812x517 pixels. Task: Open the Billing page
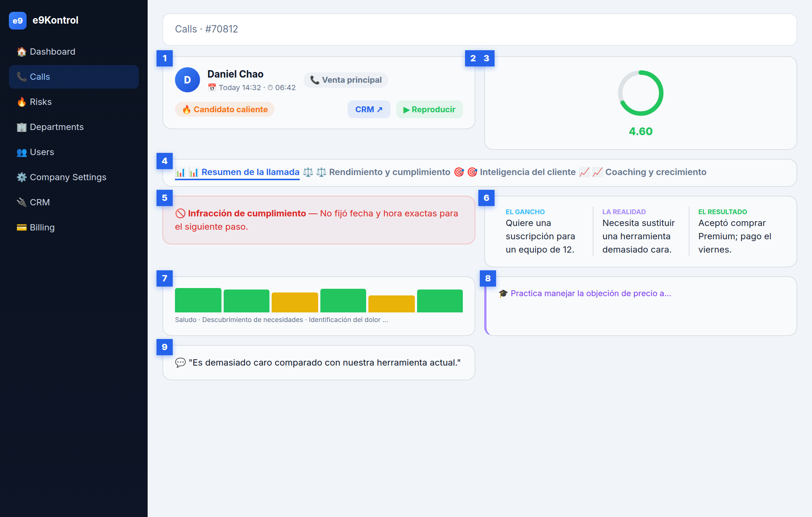[x=74, y=227]
